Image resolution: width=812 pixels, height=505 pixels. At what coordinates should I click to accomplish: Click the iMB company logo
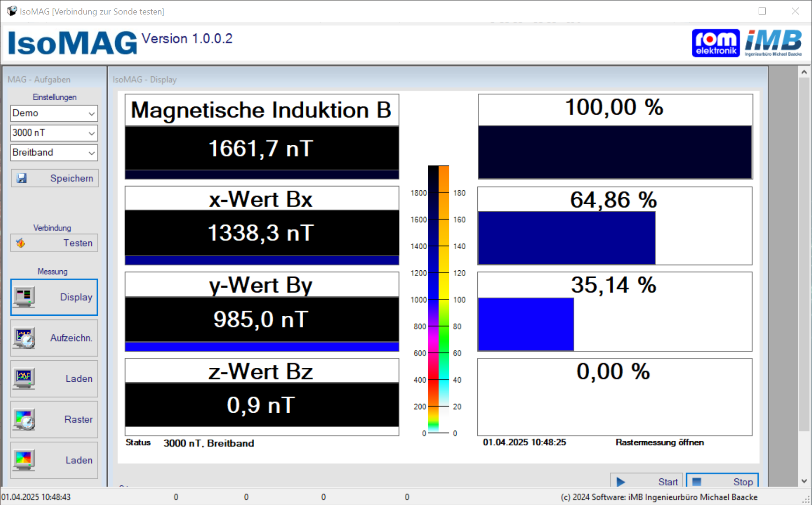click(773, 43)
